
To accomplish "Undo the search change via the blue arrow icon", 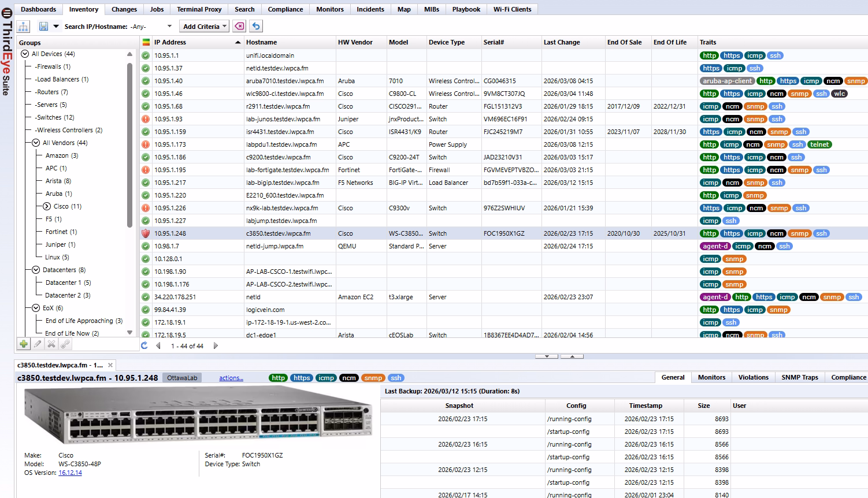I will [x=254, y=25].
